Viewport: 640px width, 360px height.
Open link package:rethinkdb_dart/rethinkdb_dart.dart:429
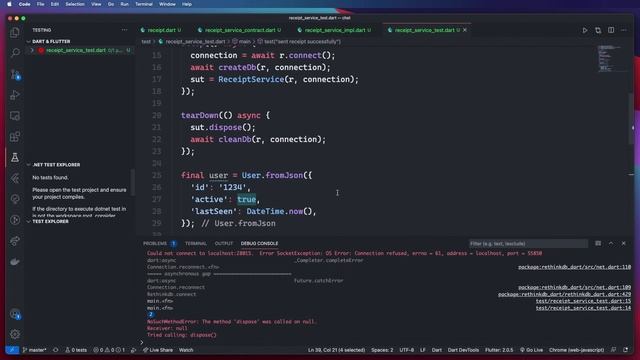tap(564, 294)
